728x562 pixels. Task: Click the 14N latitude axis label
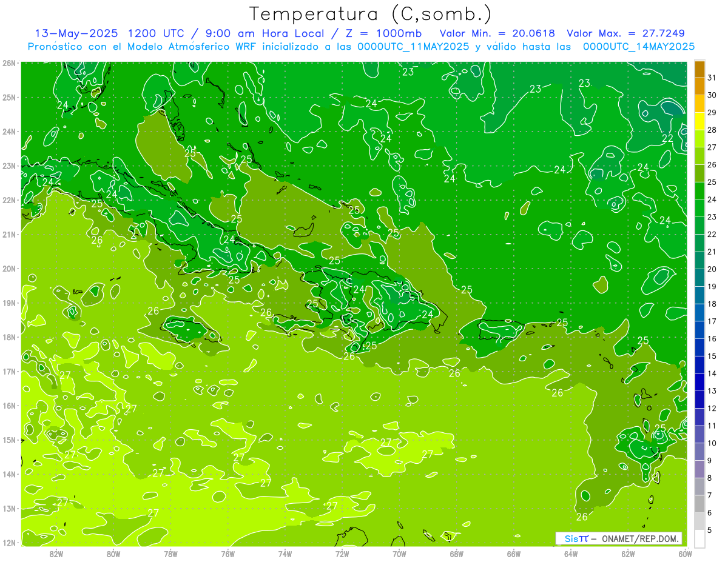tap(8, 474)
